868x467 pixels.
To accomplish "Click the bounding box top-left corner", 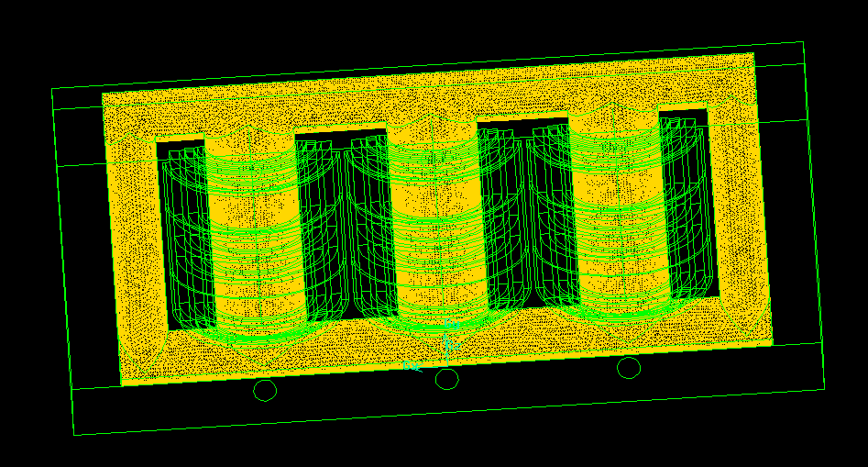I will point(52,89).
